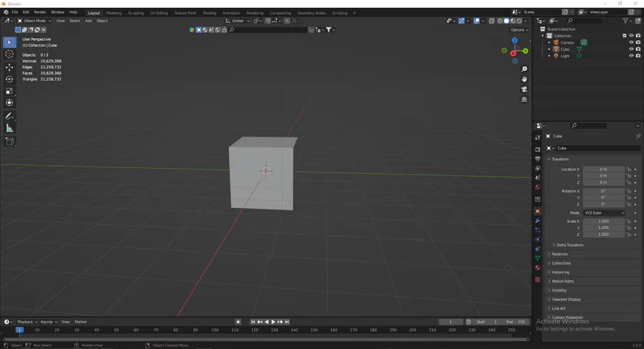Choose the Measure tool
Image resolution: width=644 pixels, height=349 pixels.
tap(9, 129)
